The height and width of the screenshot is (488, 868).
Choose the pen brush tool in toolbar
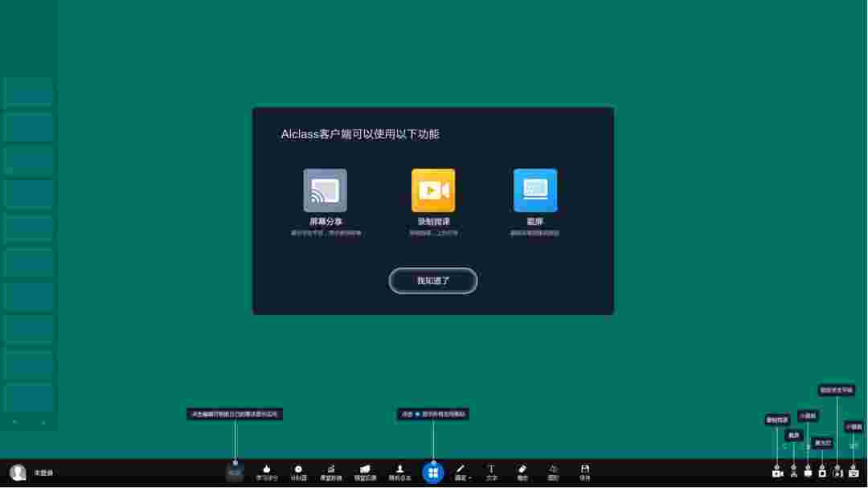pyautogui.click(x=460, y=470)
